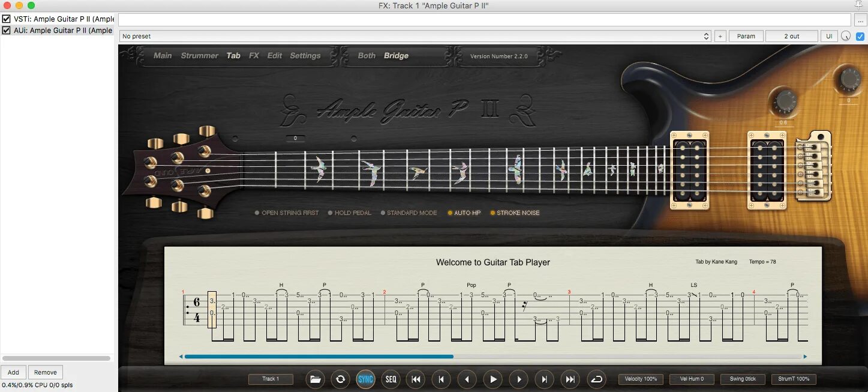Open the 2 out routing button

(792, 36)
